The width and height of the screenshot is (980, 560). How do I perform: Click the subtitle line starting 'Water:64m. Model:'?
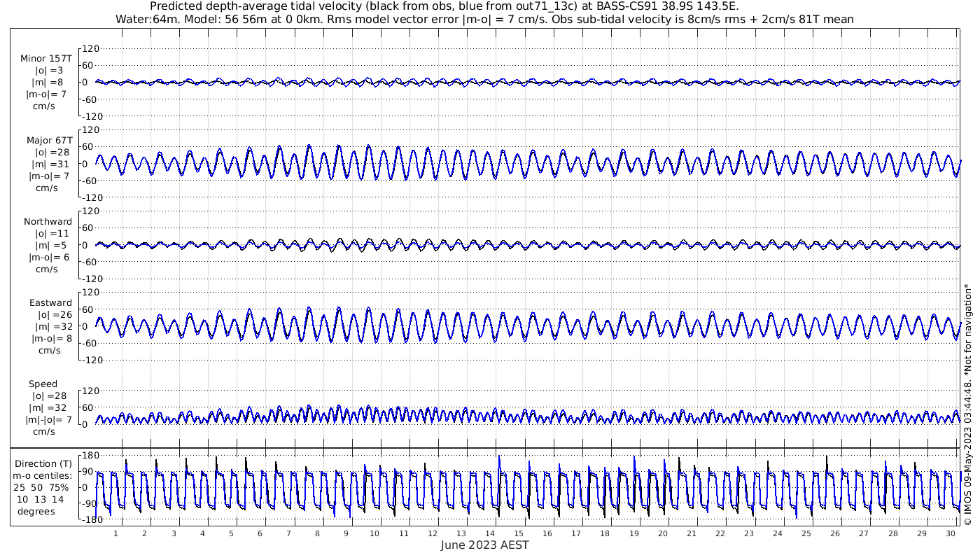click(x=484, y=19)
